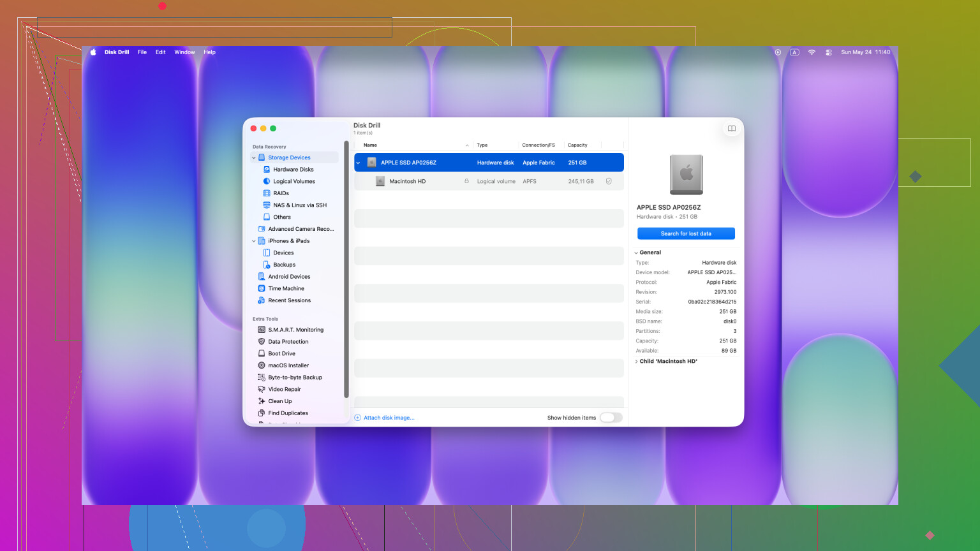
Task: Toggle Show hidden items switch
Action: pos(611,418)
